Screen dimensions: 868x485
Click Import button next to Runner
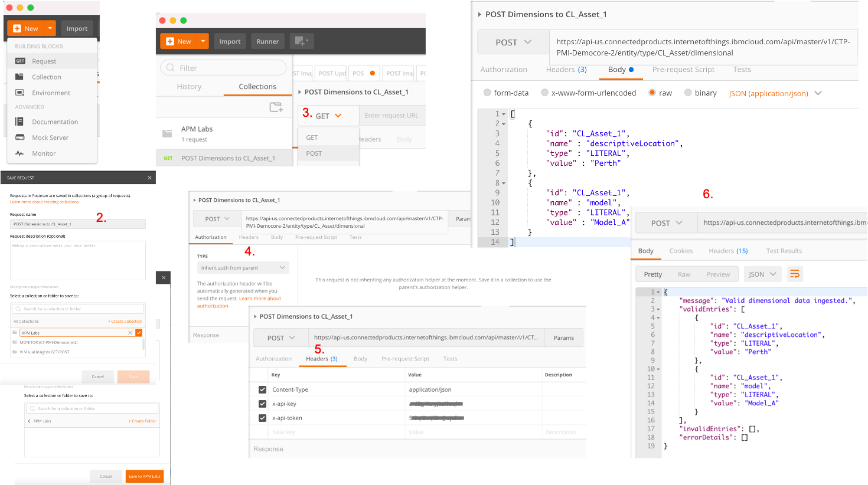pos(230,41)
